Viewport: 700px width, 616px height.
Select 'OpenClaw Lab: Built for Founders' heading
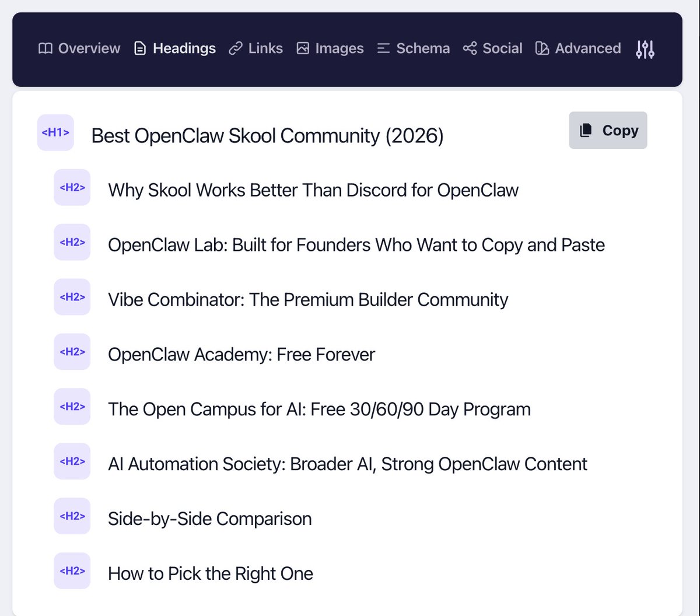click(356, 245)
